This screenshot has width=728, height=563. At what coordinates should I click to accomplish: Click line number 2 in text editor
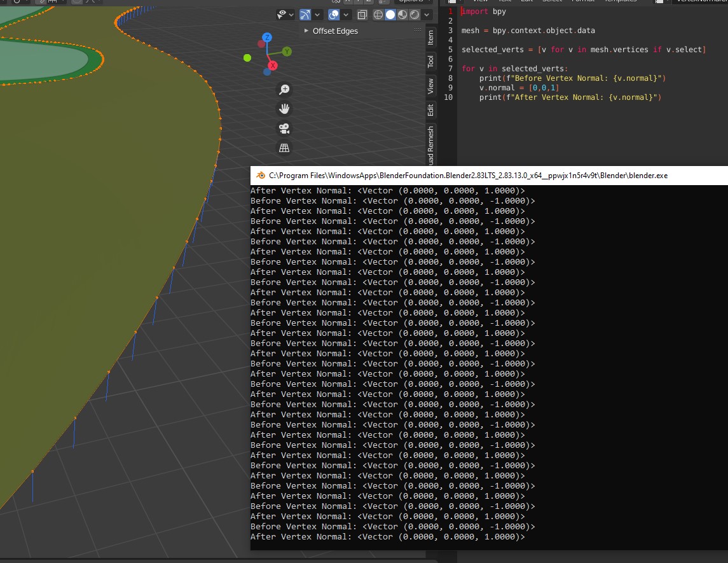450,21
